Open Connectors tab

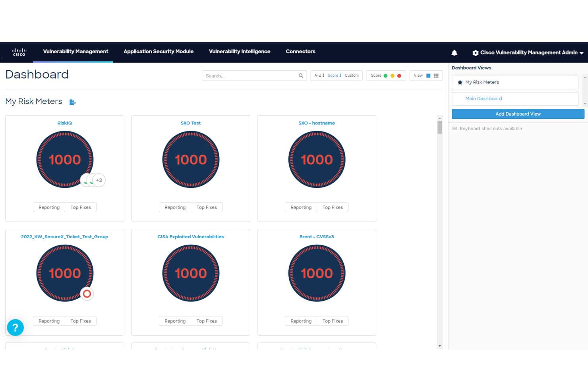tap(300, 52)
